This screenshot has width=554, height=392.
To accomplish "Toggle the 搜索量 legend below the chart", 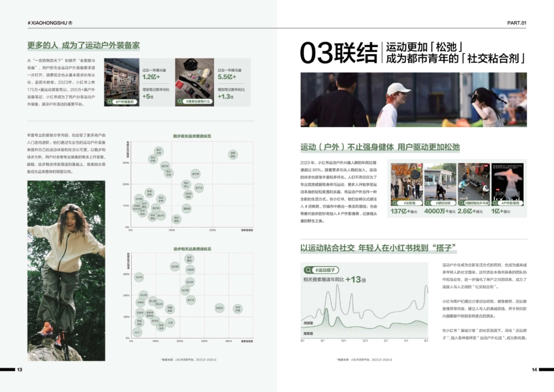I will click(x=307, y=332).
